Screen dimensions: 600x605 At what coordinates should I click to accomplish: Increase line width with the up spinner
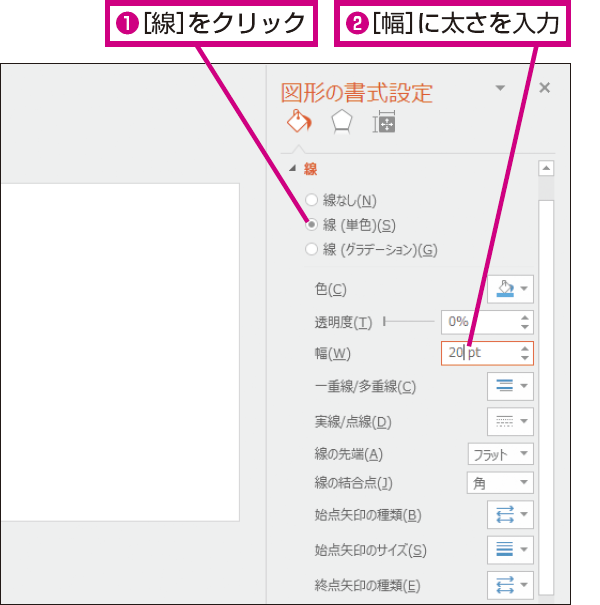click(x=524, y=348)
